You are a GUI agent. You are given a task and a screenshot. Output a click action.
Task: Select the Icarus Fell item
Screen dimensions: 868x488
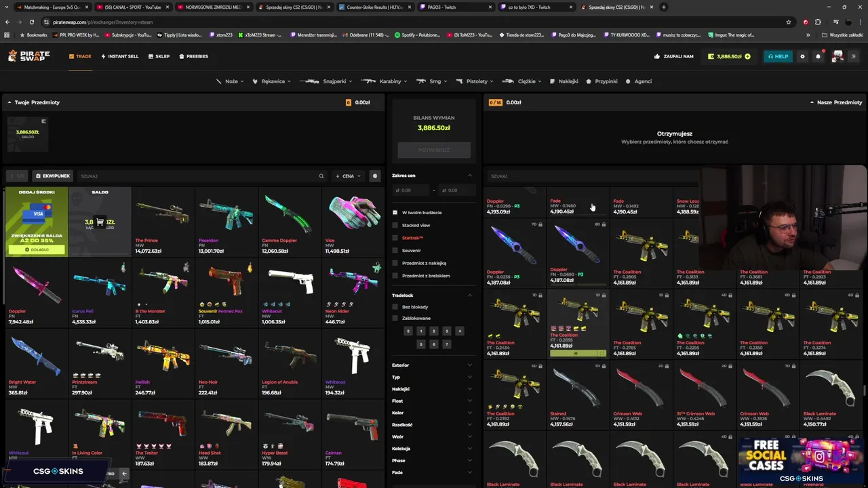click(x=100, y=293)
